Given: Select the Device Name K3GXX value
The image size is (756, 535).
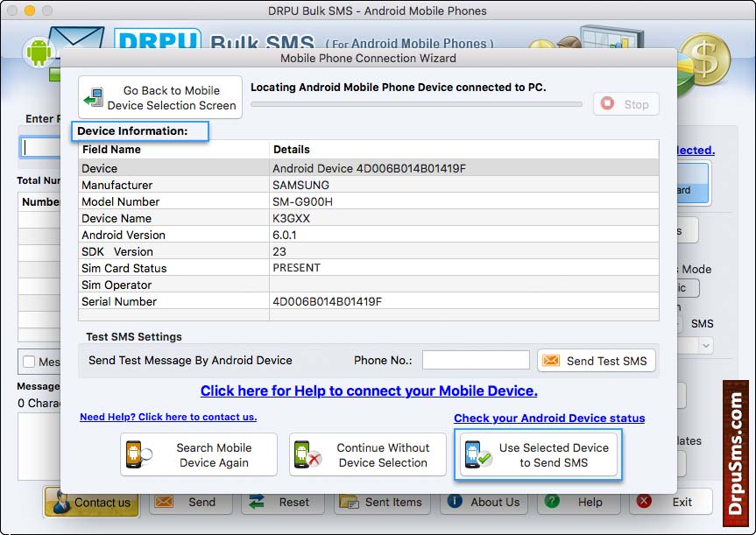Looking at the screenshot, I should click(291, 218).
